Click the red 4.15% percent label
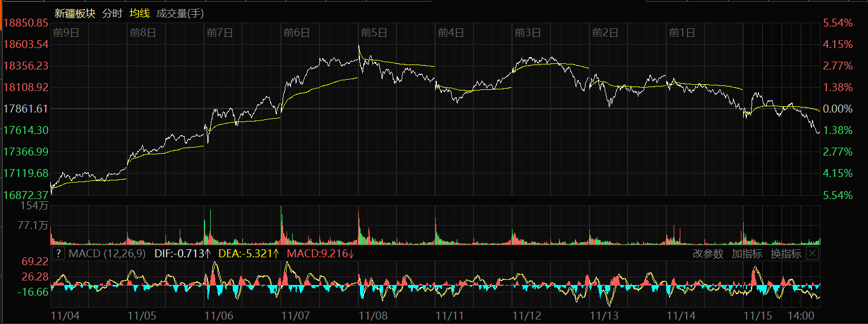The image size is (868, 324). [x=838, y=44]
